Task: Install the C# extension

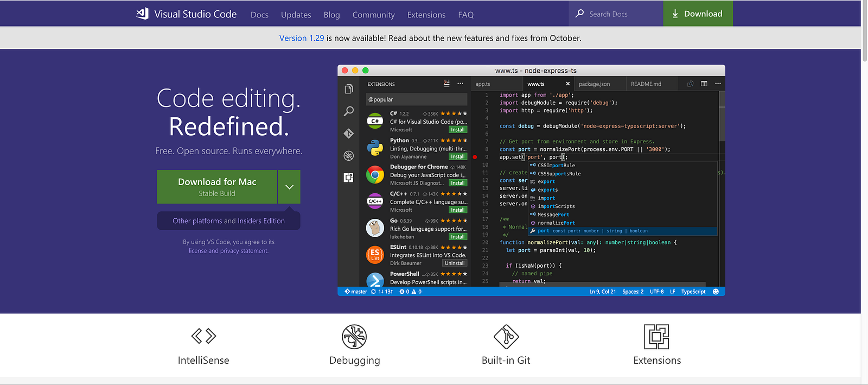Action: (458, 130)
